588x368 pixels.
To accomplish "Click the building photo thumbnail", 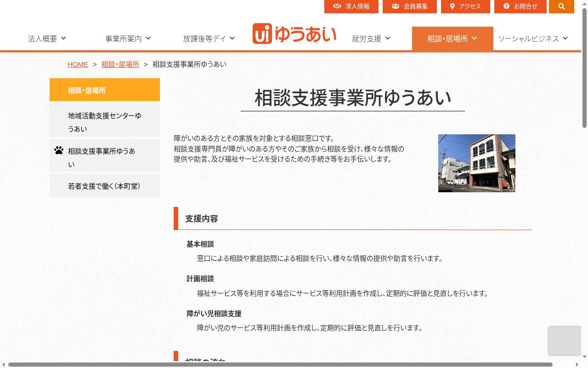I will pyautogui.click(x=477, y=163).
